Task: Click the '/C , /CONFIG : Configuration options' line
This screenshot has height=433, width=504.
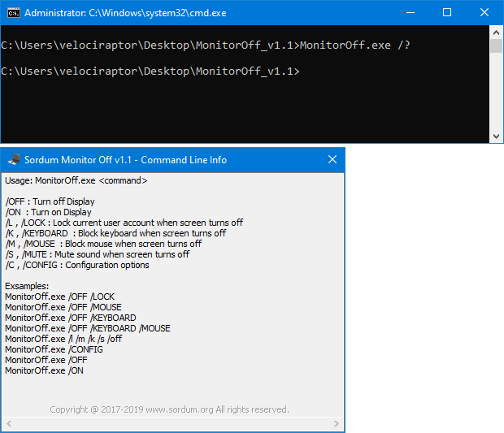Action: pos(77,265)
